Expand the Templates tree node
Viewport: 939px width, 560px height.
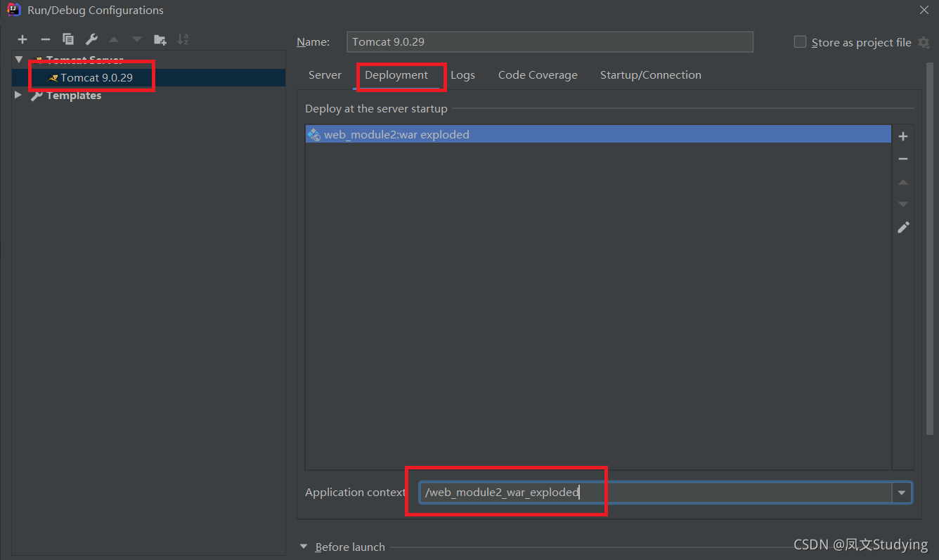point(19,95)
